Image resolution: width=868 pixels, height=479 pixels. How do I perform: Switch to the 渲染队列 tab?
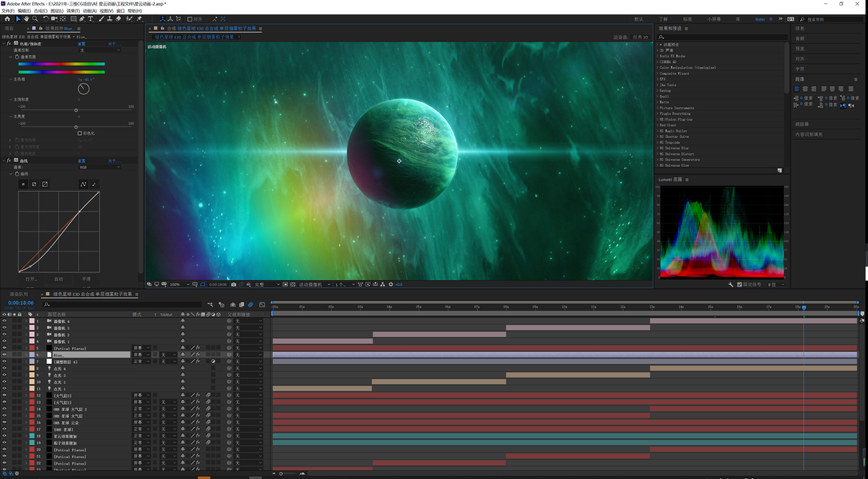click(x=18, y=295)
